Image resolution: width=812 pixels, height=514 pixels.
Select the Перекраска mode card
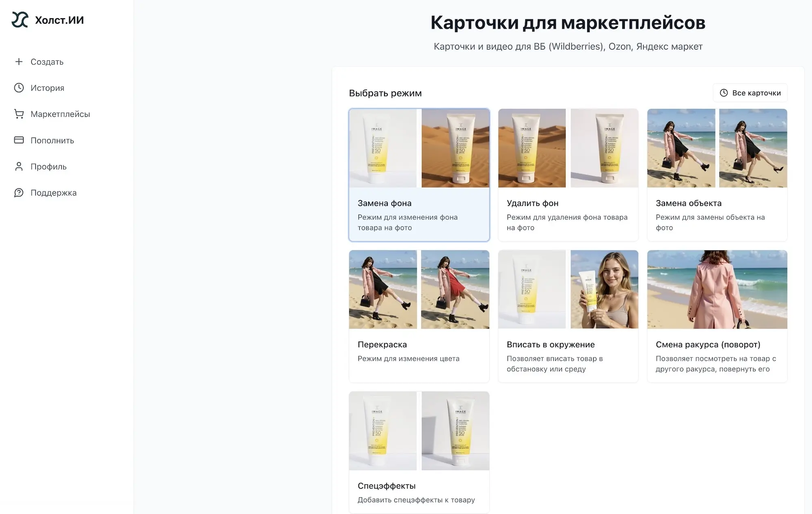(x=419, y=316)
